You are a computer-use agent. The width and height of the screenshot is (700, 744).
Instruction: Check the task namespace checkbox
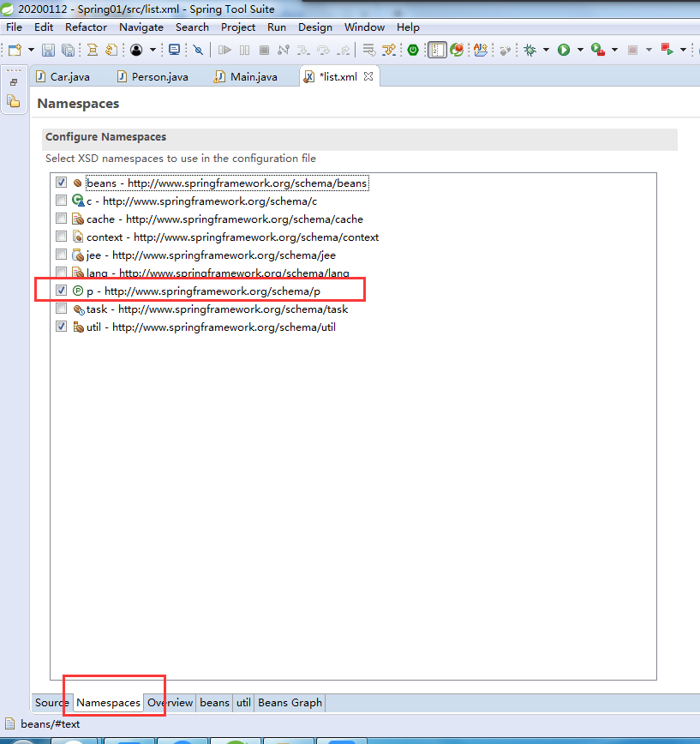[61, 309]
